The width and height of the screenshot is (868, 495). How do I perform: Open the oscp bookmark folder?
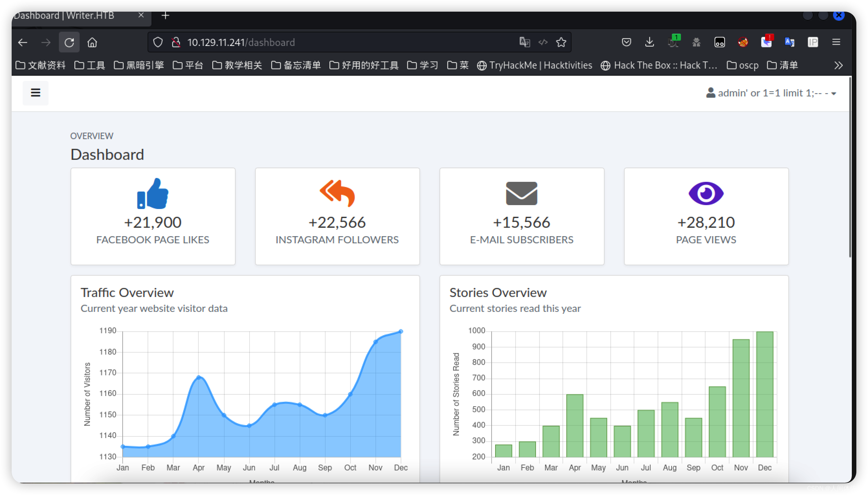742,65
